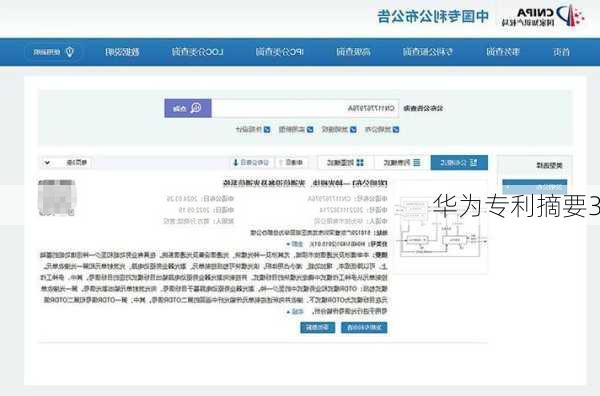This screenshot has height=396, width=600.
Task: Click the purple 查询 search button
Action: coord(188,108)
